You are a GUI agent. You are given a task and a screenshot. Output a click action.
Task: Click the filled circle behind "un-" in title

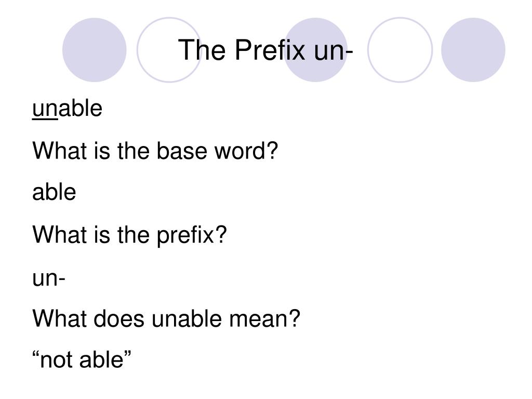click(315, 50)
